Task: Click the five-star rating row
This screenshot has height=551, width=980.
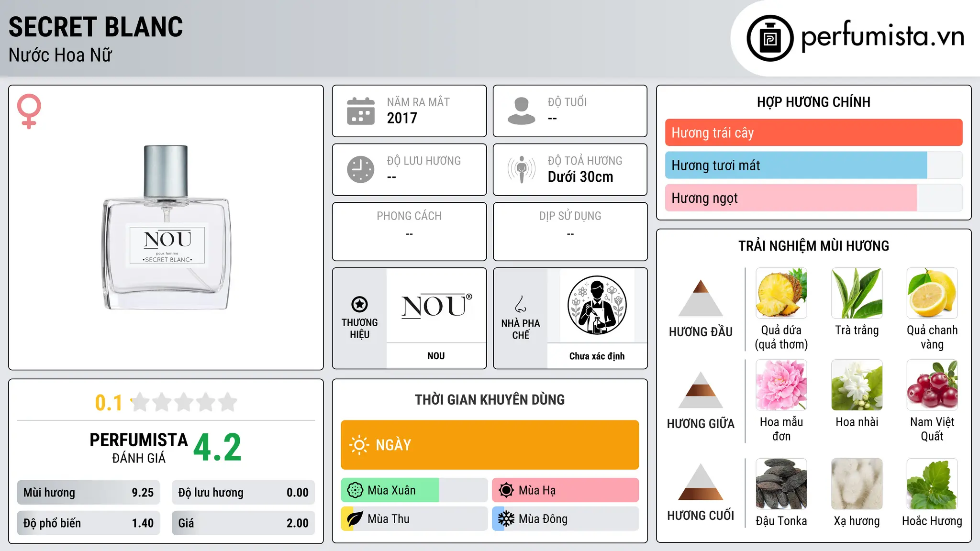Action: [184, 402]
